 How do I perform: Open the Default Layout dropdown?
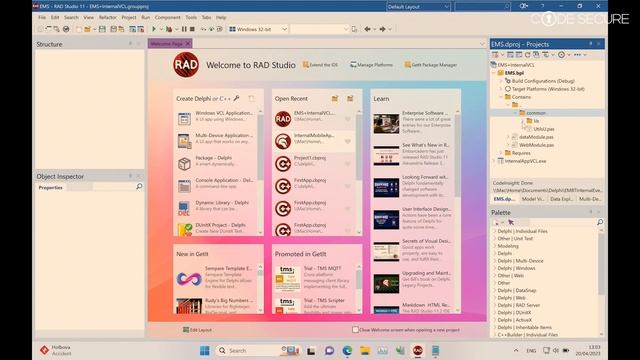point(418,7)
